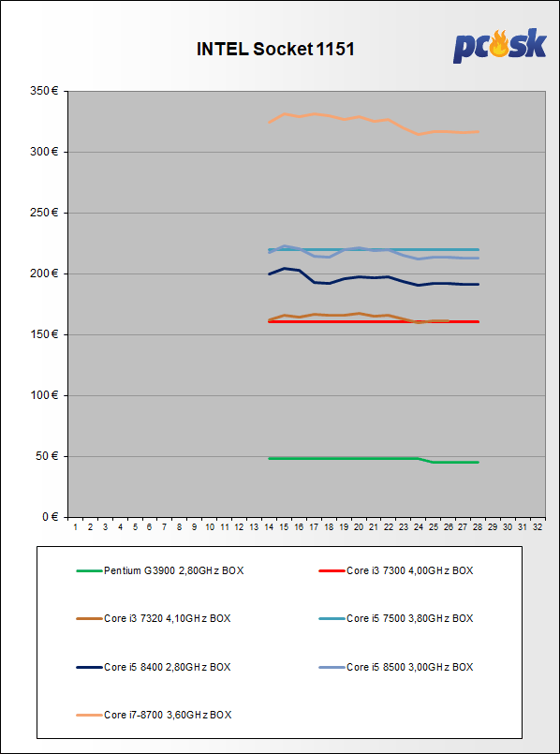Click the pcsk flame logo

click(x=500, y=47)
